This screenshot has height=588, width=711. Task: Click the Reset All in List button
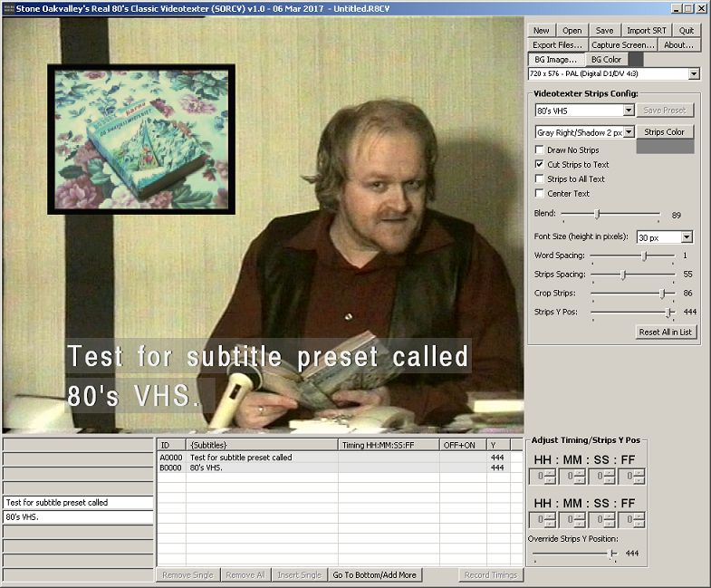(666, 333)
